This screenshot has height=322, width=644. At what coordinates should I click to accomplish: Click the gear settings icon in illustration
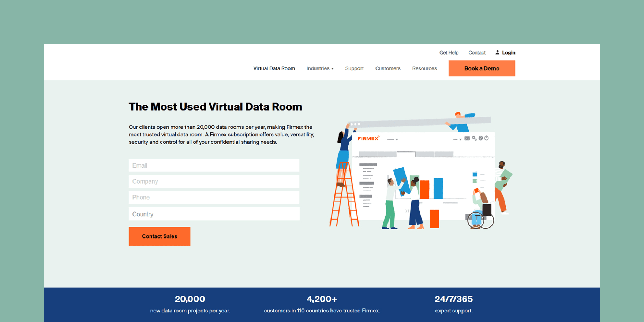[474, 138]
